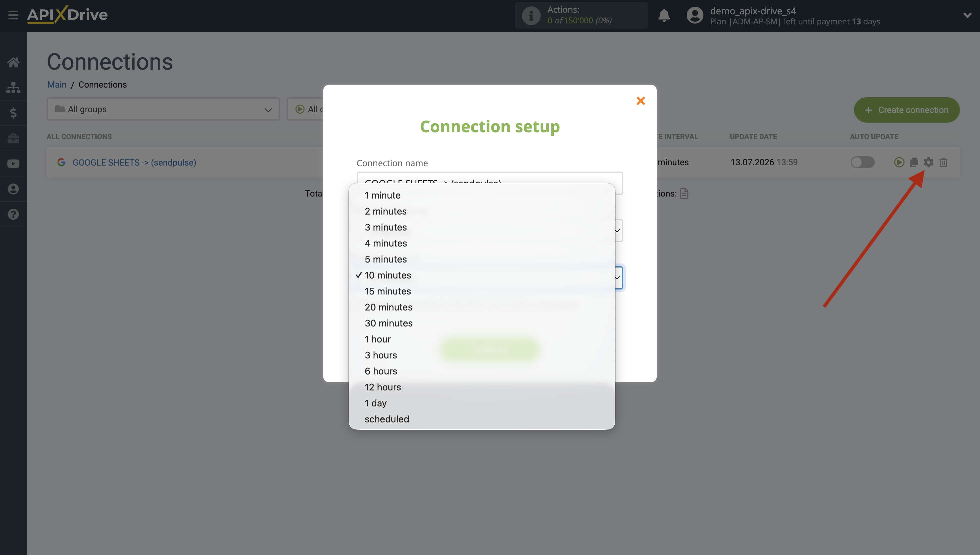Select 5 minutes interval

tap(482, 259)
